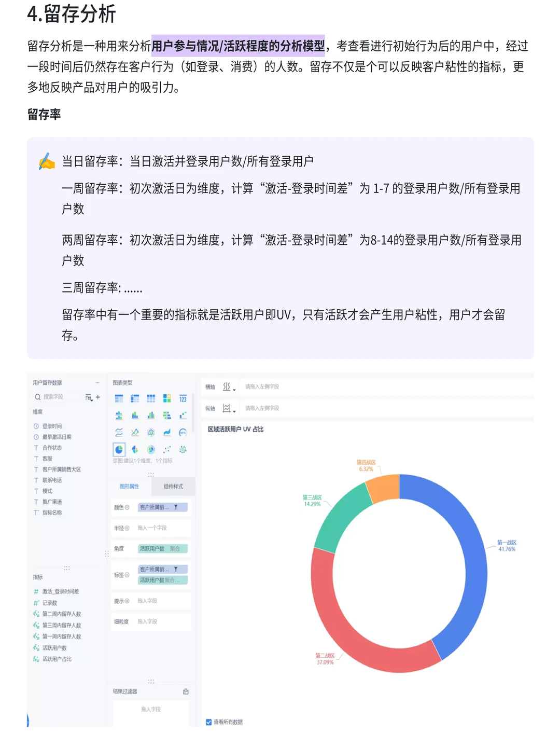
Task: Select the pie chart type
Action: (x=118, y=449)
